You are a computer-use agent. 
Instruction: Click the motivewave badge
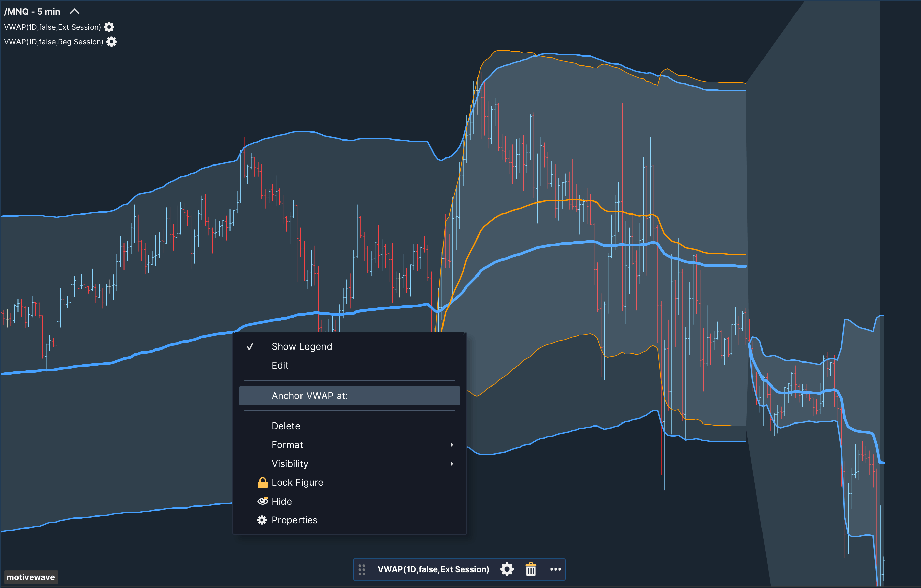(31, 577)
